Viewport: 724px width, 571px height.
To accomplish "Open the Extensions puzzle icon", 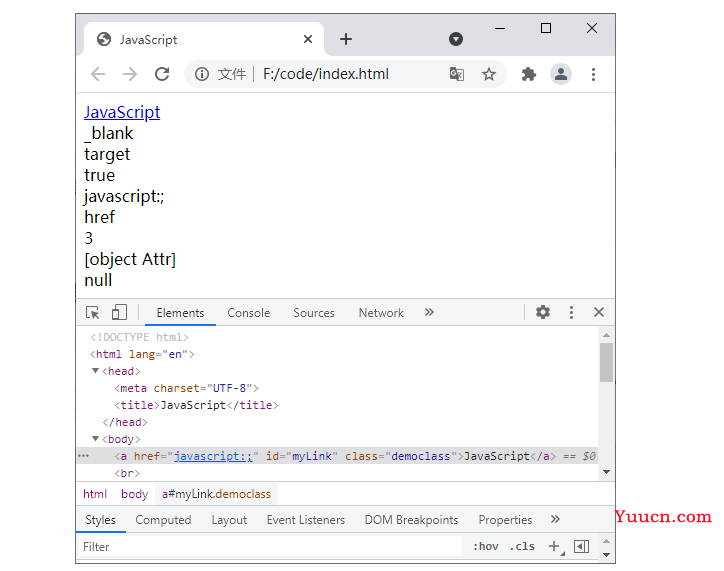I will pos(529,74).
